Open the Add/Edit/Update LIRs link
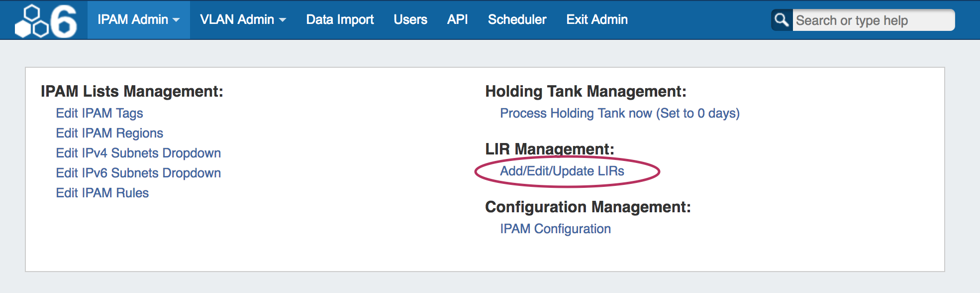Screen dimensions: 980x293 click(562, 171)
